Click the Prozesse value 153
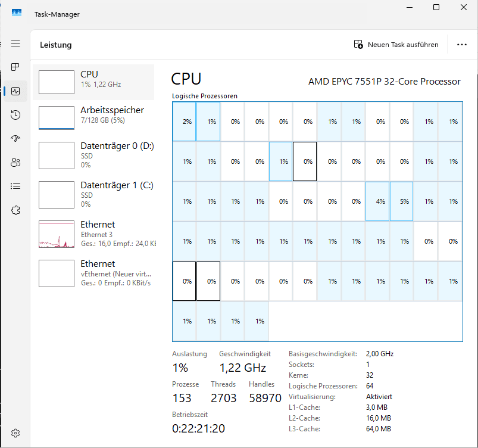 click(x=182, y=398)
